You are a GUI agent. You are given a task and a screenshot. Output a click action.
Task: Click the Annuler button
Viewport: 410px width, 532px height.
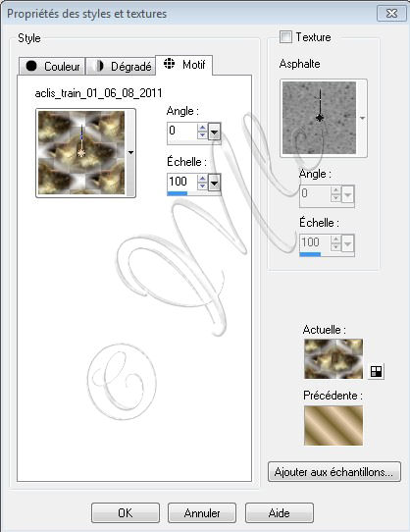202,512
